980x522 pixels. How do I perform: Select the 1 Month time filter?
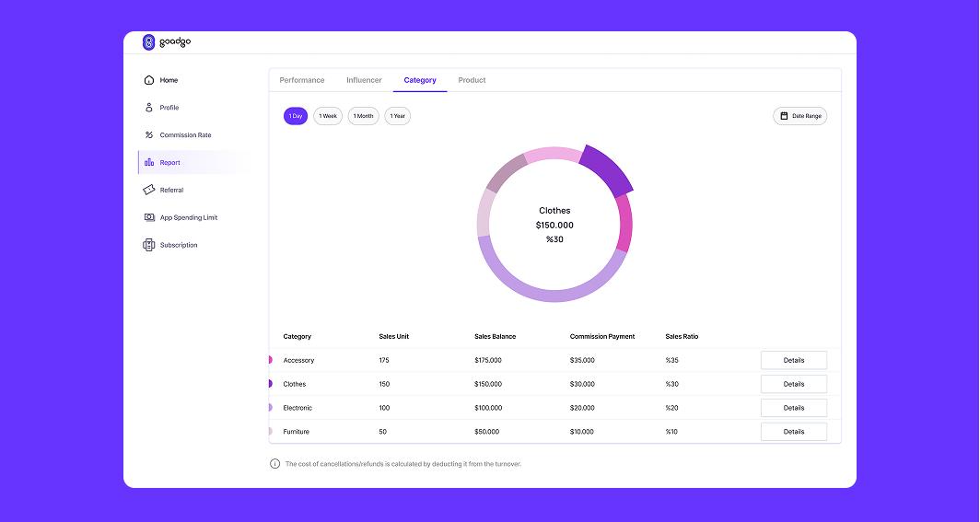[363, 116]
